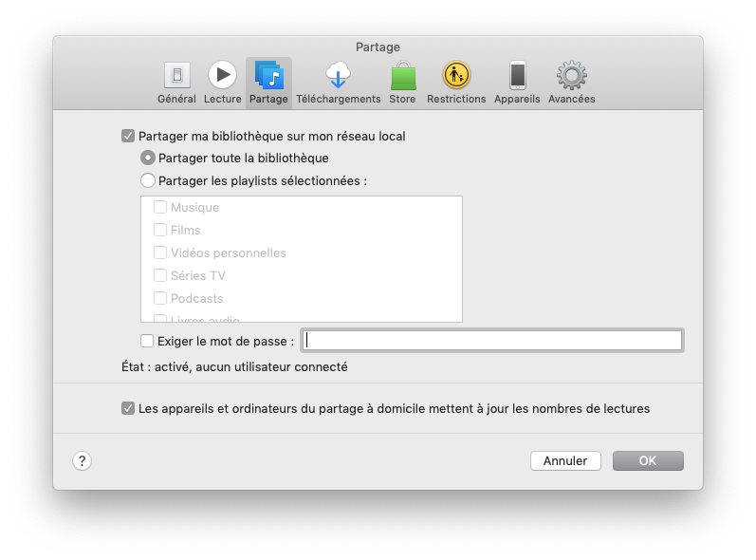Toggle home sharing play counts update checkbox
The width and height of the screenshot is (756, 560).
click(x=128, y=408)
